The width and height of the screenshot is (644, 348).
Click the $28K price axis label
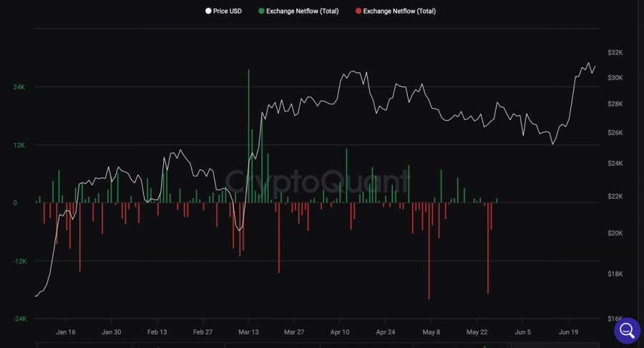pyautogui.click(x=615, y=104)
